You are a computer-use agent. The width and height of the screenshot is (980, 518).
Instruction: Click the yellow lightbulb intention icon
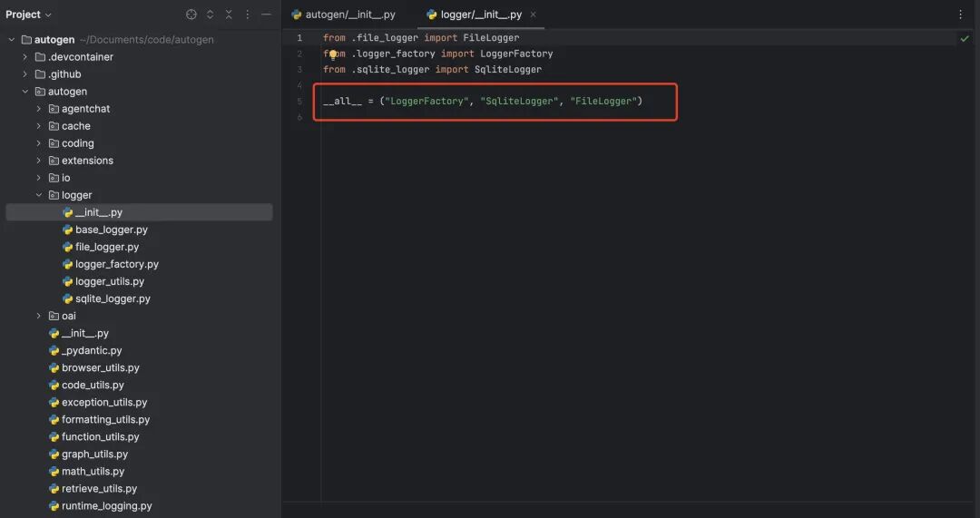[333, 54]
